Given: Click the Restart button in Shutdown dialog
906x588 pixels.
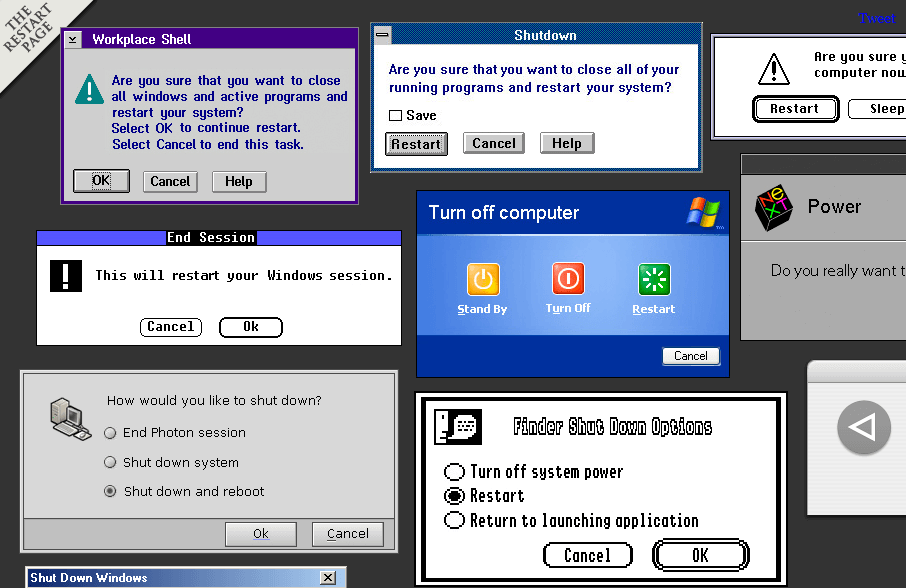Looking at the screenshot, I should click(416, 144).
